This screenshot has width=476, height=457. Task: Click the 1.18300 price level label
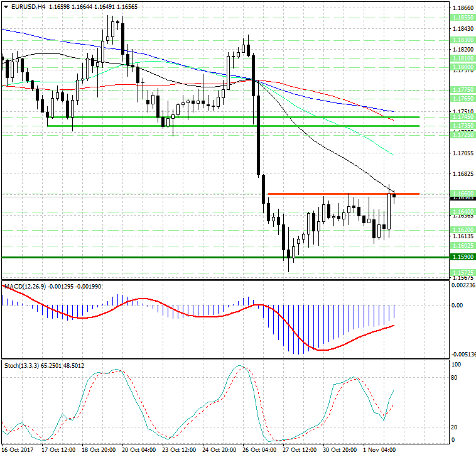(x=462, y=40)
